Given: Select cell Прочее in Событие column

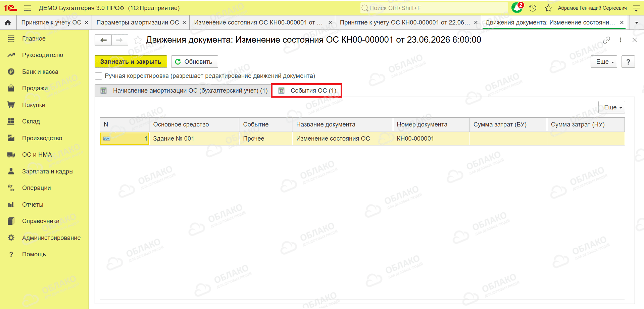Looking at the screenshot, I should tap(265, 139).
